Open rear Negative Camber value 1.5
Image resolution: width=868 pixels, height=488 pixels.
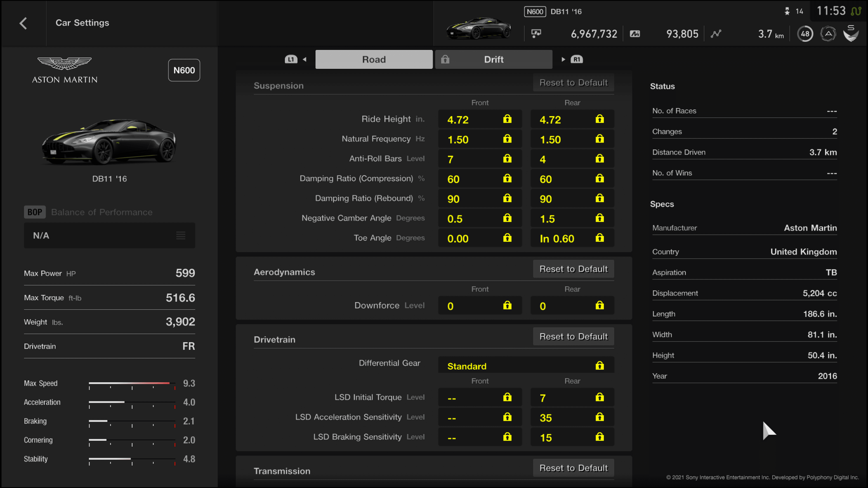point(572,218)
